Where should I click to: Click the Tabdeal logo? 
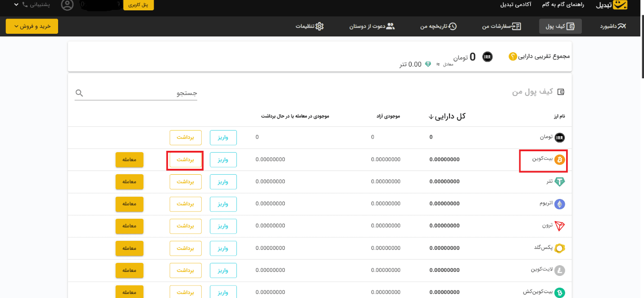pyautogui.click(x=611, y=5)
